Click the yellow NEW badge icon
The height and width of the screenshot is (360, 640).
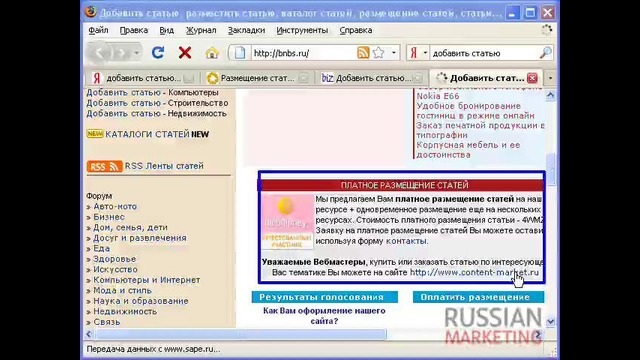[95, 134]
